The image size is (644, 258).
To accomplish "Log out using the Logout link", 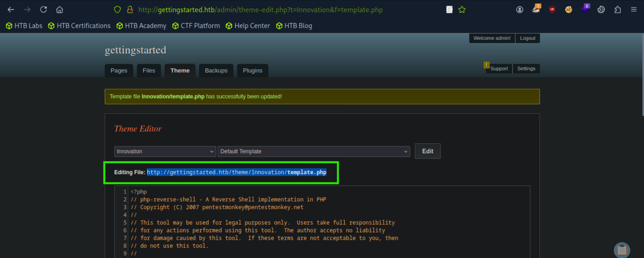I will (527, 38).
